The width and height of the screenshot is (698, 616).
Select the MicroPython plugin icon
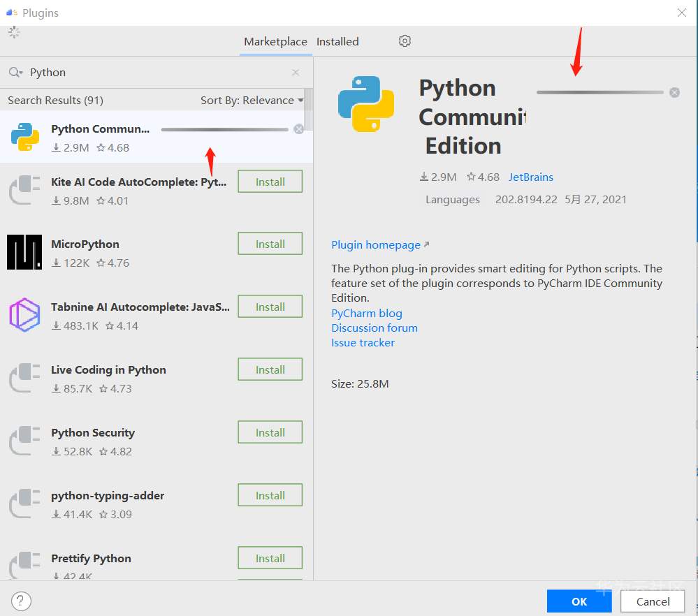pos(24,252)
